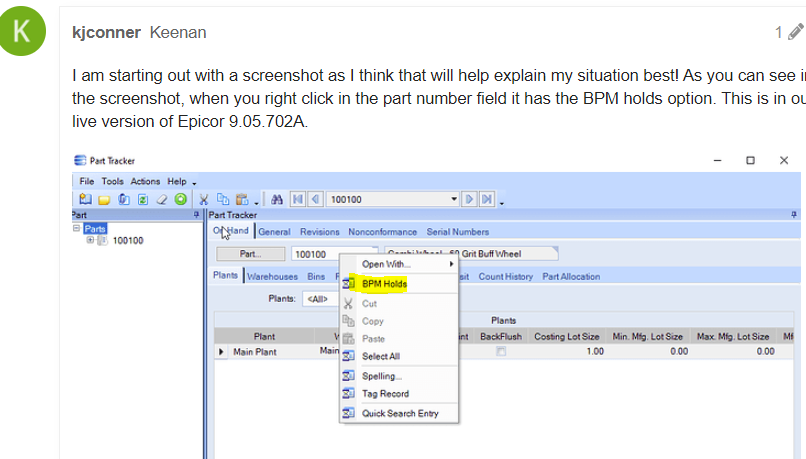Open the menu bar overflow arrow after Help
806x459 pixels.
coord(194,183)
